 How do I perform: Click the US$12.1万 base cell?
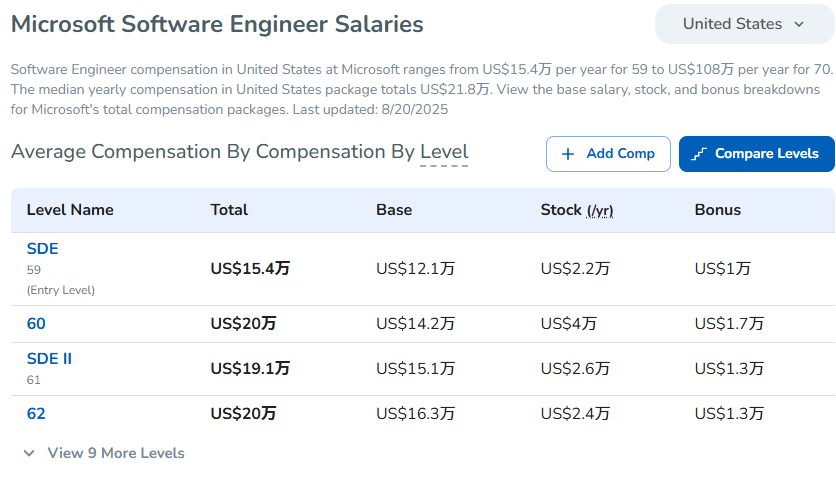coord(415,268)
